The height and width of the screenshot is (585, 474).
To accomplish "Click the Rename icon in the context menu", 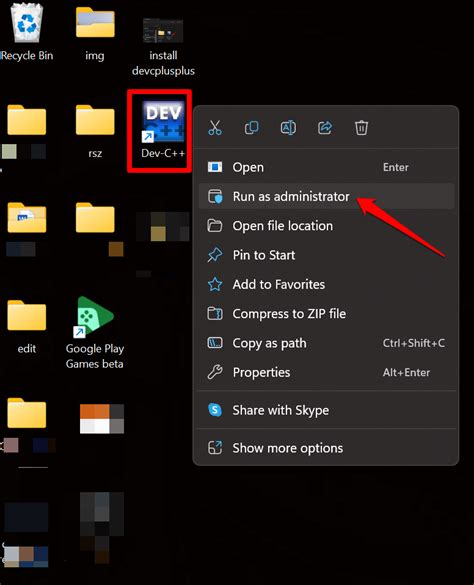I will click(288, 128).
